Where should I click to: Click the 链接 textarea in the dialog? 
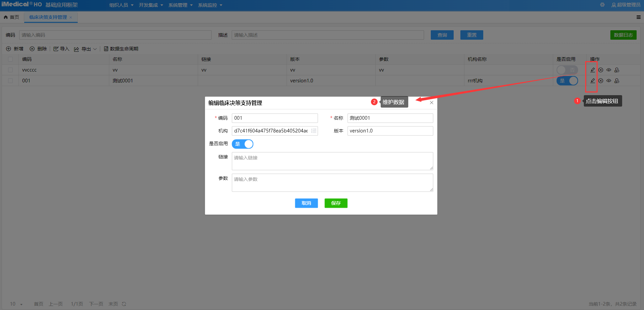[332, 161]
